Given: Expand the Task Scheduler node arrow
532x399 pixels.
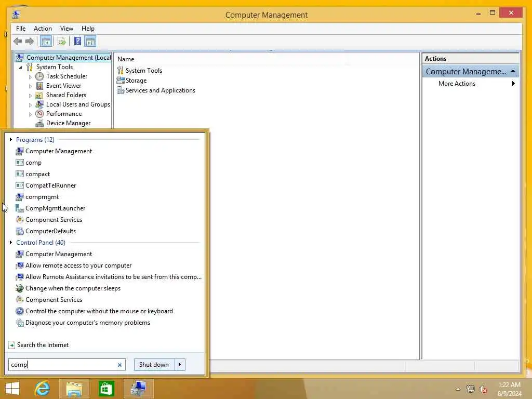Looking at the screenshot, I should [x=30, y=77].
